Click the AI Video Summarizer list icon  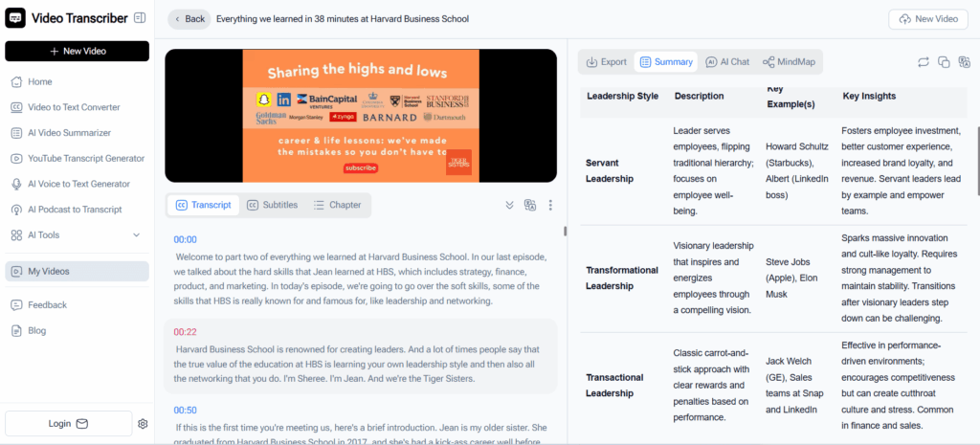pos(17,133)
